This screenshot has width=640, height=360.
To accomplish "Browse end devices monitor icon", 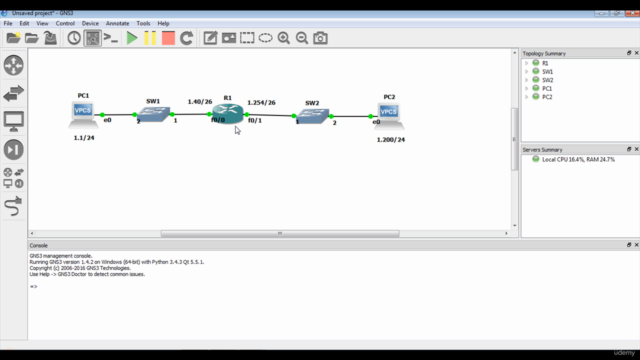I will (x=13, y=121).
